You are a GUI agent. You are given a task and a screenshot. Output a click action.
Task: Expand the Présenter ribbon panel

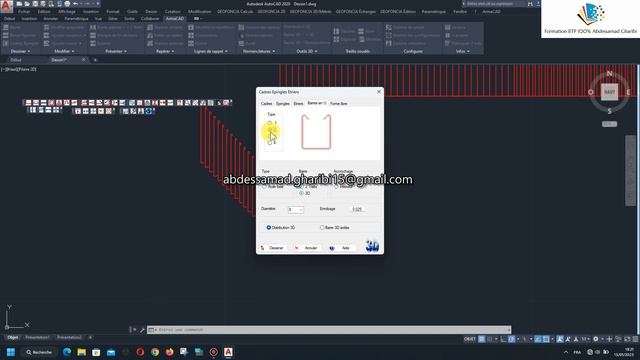(116, 51)
